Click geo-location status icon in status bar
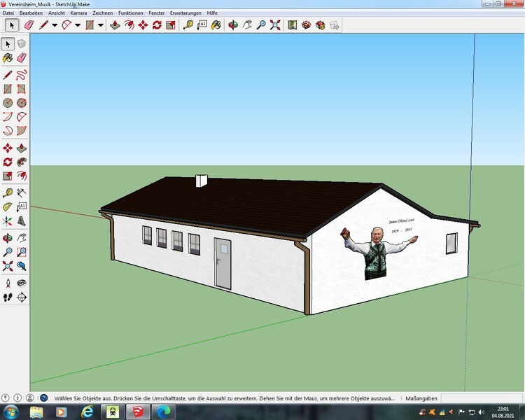This screenshot has width=525, height=420. [x=6, y=398]
